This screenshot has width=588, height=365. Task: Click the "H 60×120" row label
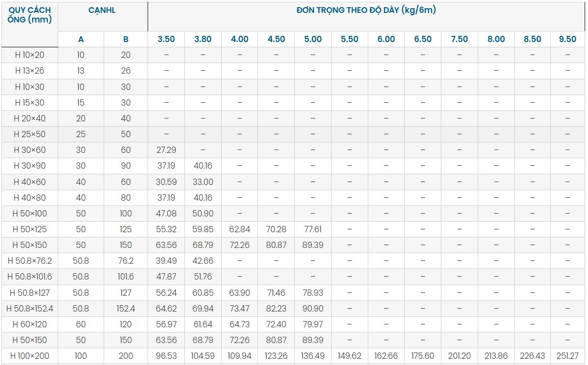click(30, 324)
